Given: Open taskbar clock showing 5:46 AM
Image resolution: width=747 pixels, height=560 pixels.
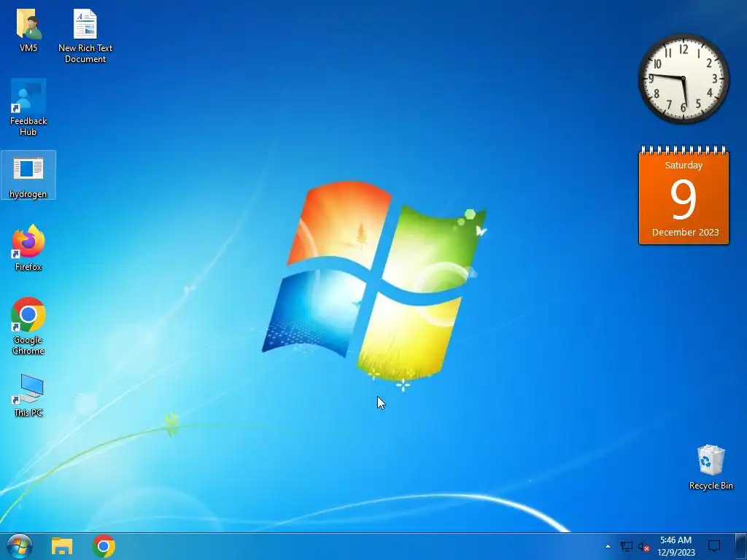Looking at the screenshot, I should coord(676,546).
